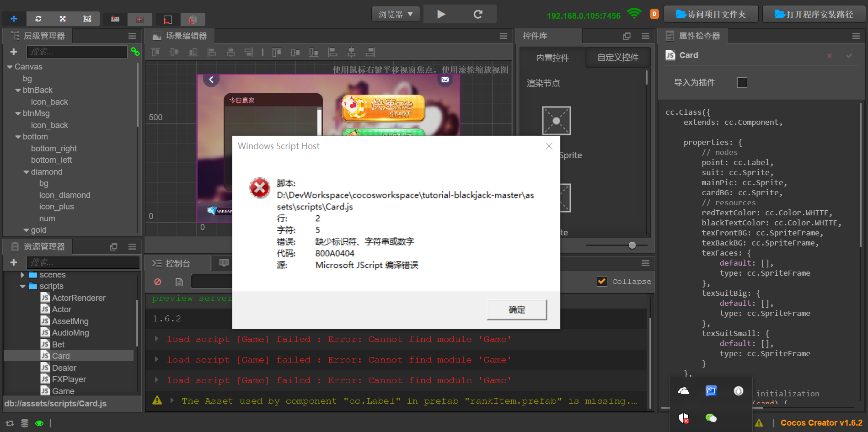Open the 场景编辑器 panel menu
Screen dimensions: 868x432
click(504, 36)
